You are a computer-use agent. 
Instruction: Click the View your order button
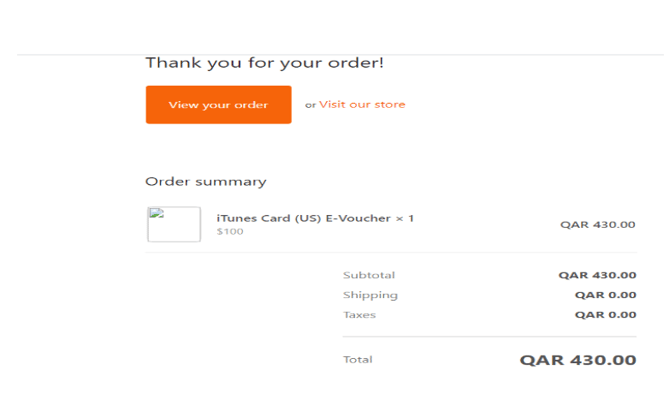[x=218, y=105]
